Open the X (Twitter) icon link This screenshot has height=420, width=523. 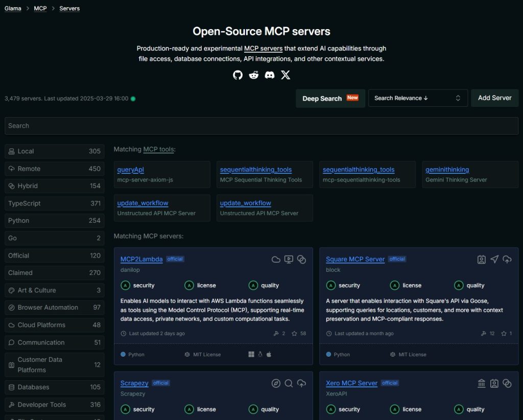286,75
